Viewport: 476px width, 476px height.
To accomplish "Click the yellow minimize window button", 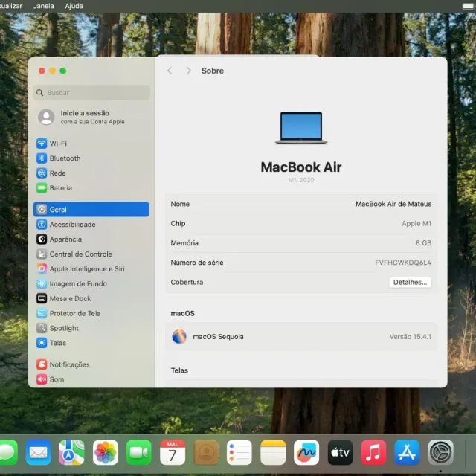I will tap(52, 71).
